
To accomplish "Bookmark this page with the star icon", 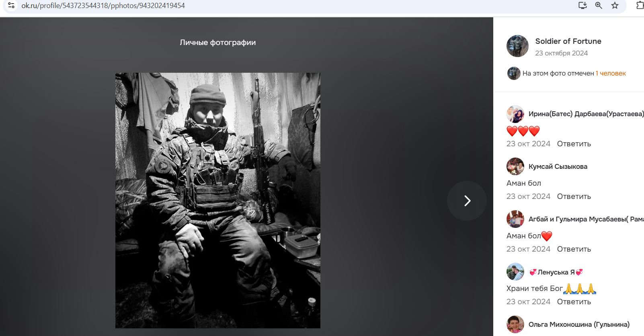I will (615, 6).
